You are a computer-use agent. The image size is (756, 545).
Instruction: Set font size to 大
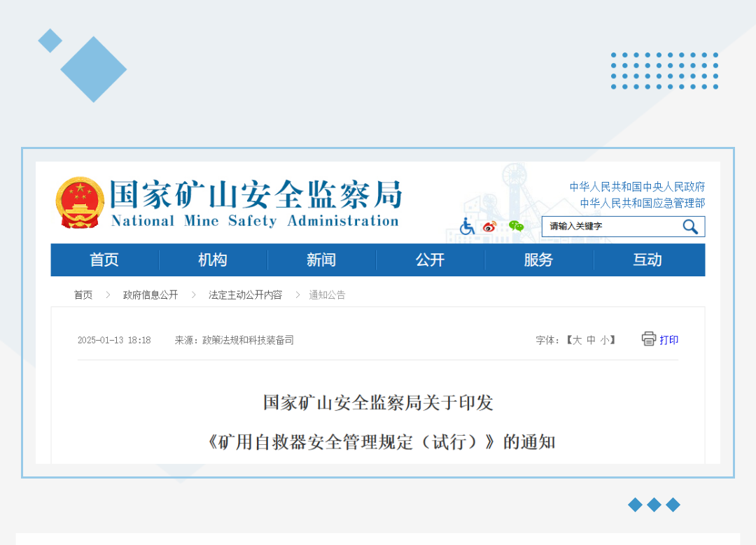(x=577, y=340)
